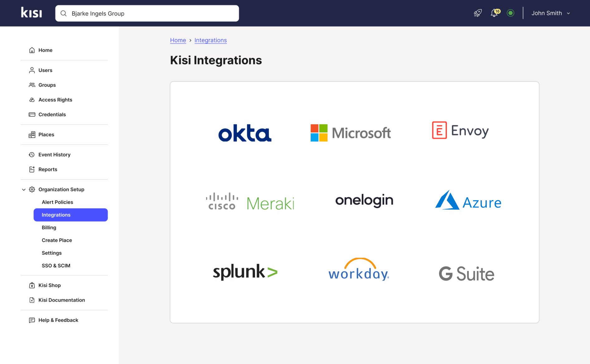Open Help & Feedback

[58, 320]
